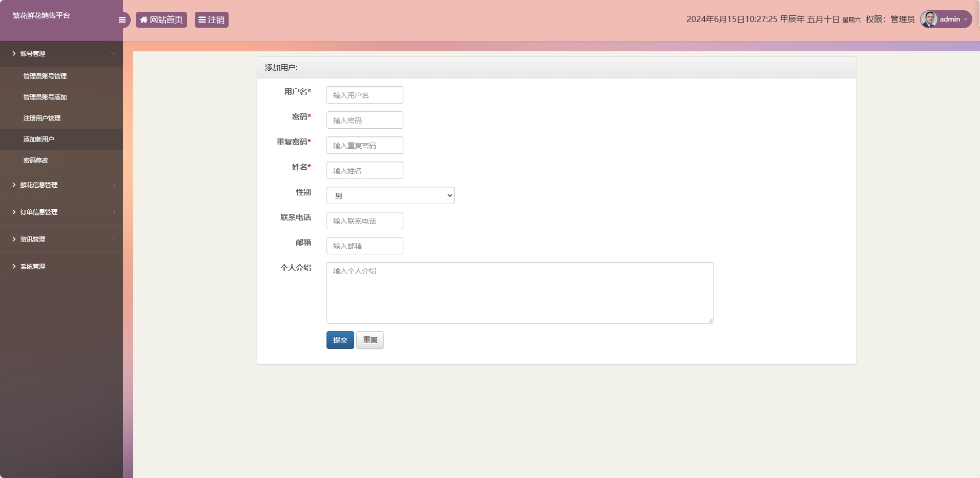980x478 pixels.
Task: Click the arrow icon beside 鲜花信息管理
Action: pos(13,185)
